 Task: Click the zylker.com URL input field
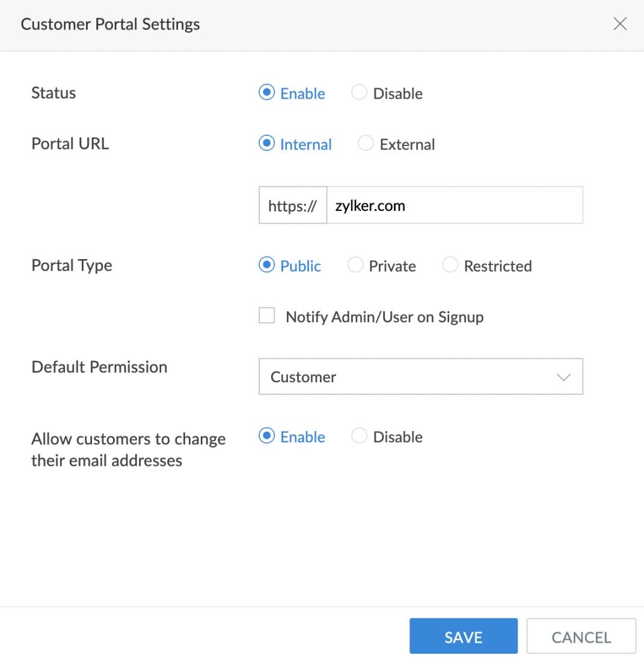coord(455,206)
